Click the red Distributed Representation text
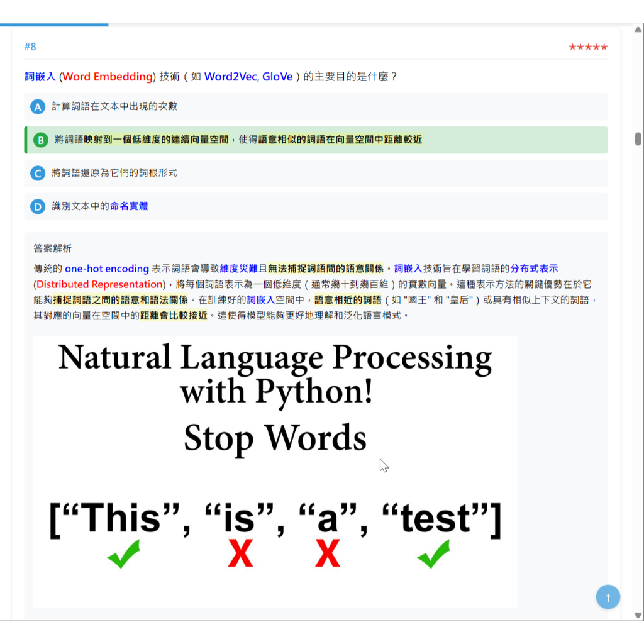The image size is (644, 644). coord(100,284)
